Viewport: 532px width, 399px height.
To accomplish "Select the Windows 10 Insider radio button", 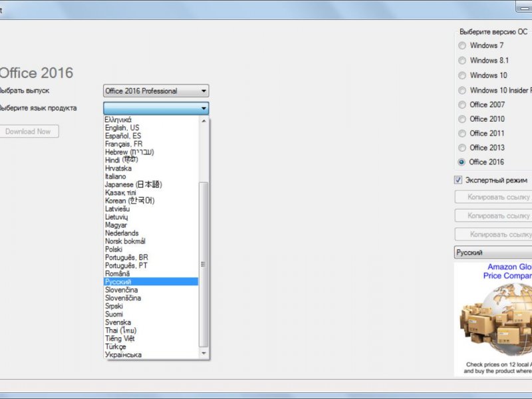I will pyautogui.click(x=462, y=90).
